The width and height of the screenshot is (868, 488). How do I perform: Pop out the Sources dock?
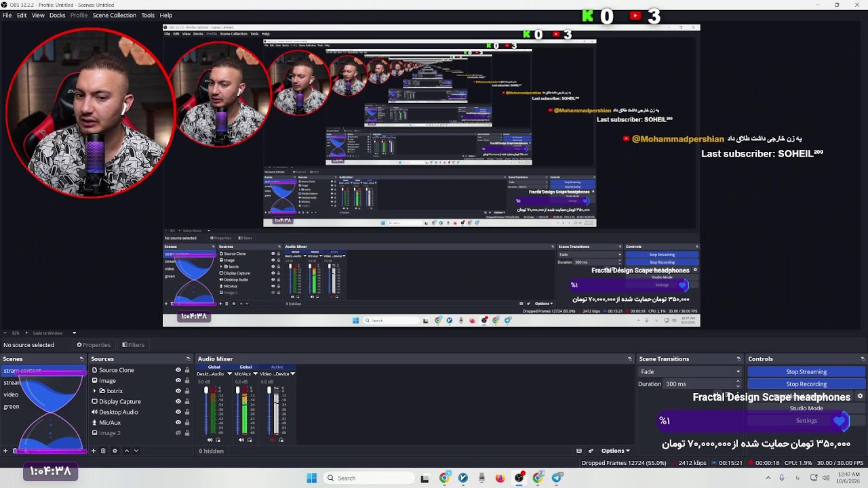[x=187, y=359]
